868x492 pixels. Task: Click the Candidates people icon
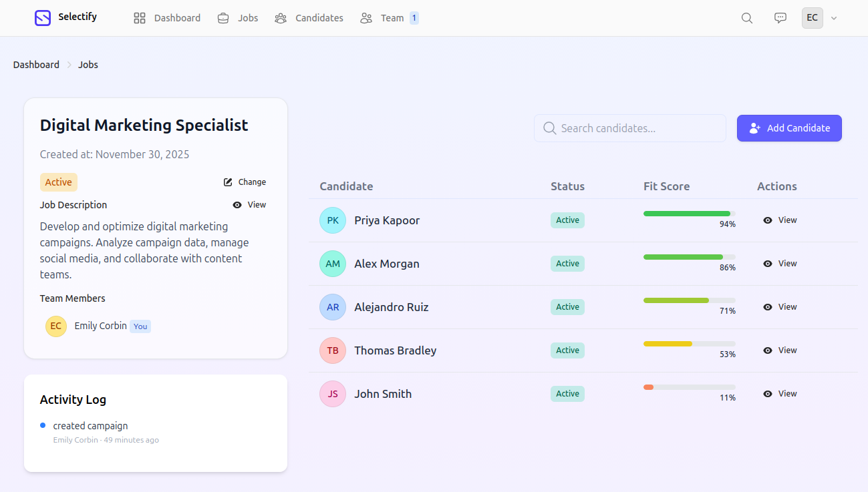[280, 18]
